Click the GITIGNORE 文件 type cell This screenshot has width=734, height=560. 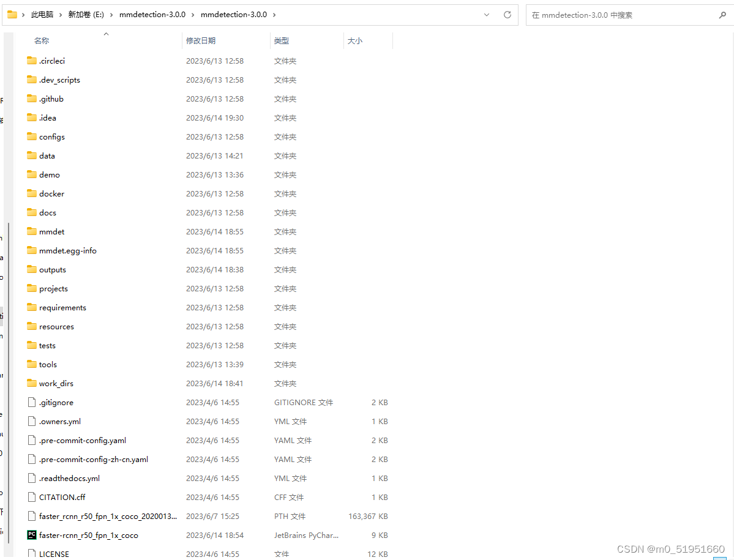(x=304, y=402)
